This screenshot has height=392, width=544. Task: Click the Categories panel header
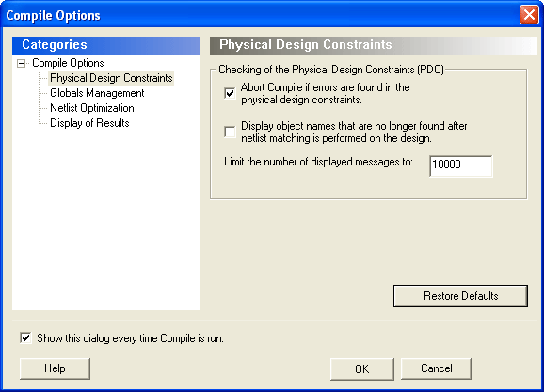pyautogui.click(x=106, y=46)
